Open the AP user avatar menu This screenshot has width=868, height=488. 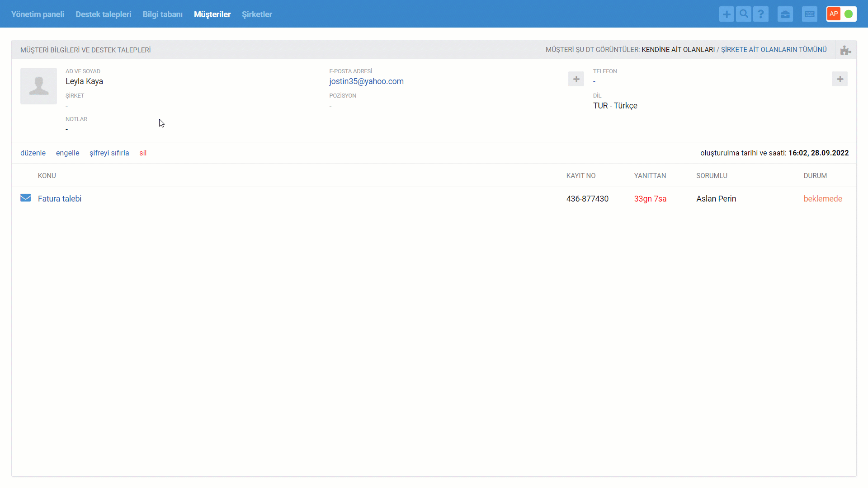[834, 14]
